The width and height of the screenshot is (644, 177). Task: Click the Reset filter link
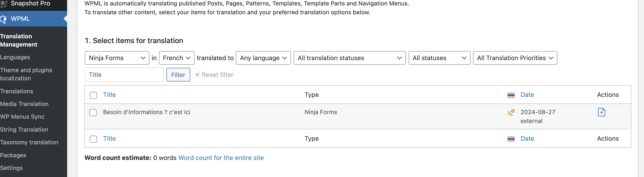[x=217, y=75]
